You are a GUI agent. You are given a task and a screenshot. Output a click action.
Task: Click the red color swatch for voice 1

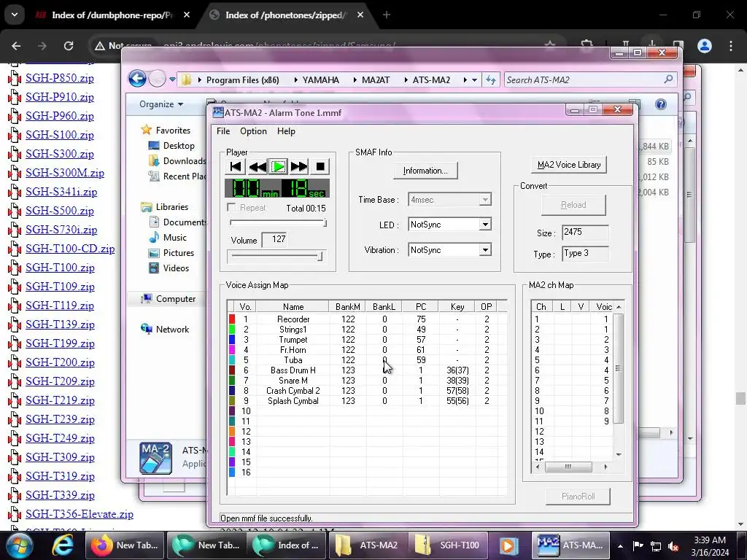click(232, 319)
